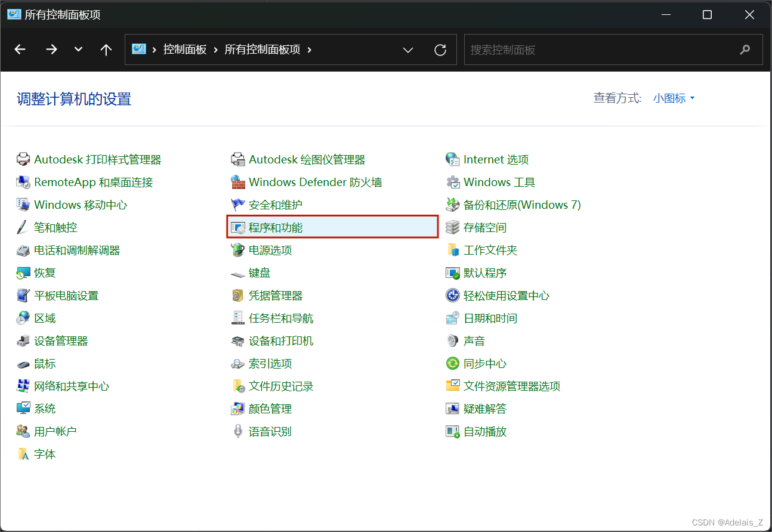Open 任务栏和导航 link
772x532 pixels.
pos(281,318)
